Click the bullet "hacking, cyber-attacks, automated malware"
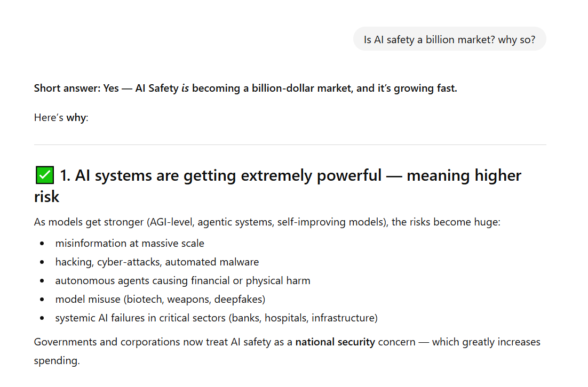The width and height of the screenshot is (588, 387). click(x=157, y=262)
